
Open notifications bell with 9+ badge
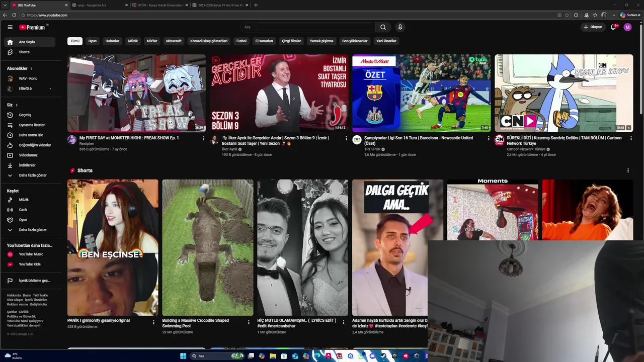click(613, 27)
